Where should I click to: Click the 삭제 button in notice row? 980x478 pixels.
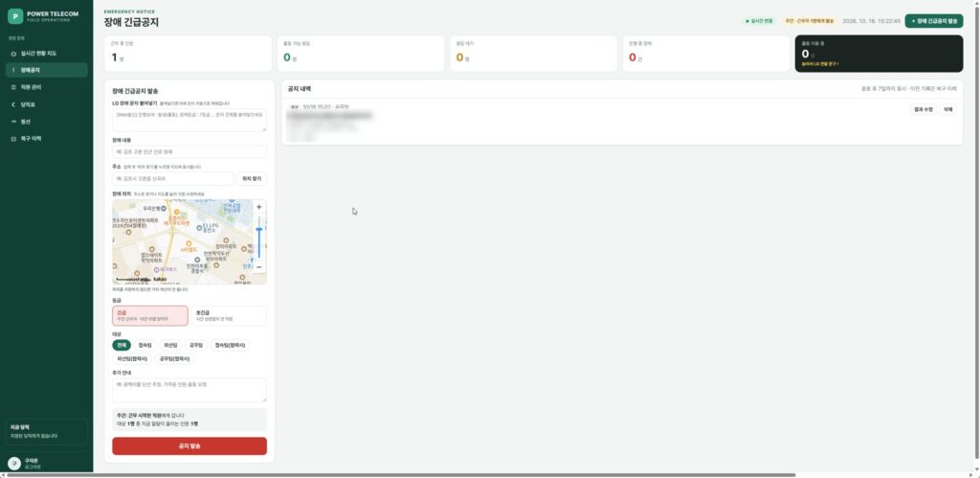948,109
